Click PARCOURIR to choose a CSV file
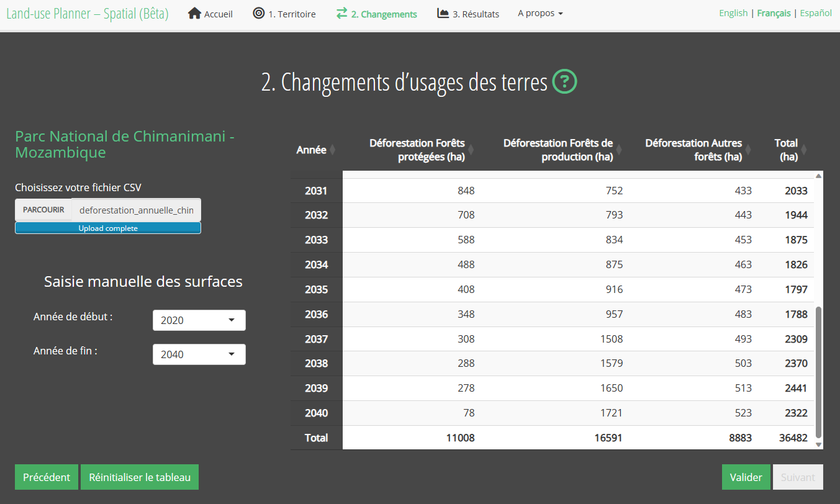This screenshot has width=840, height=504. pyautogui.click(x=43, y=210)
